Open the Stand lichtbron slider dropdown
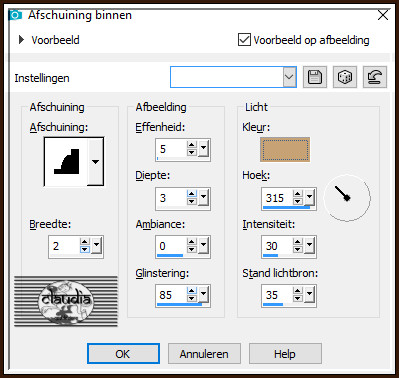Viewport: 399px width, 378px height. click(x=309, y=295)
